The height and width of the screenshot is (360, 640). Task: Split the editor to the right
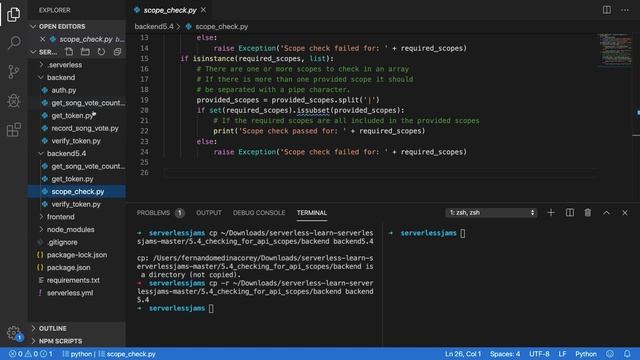point(607,10)
